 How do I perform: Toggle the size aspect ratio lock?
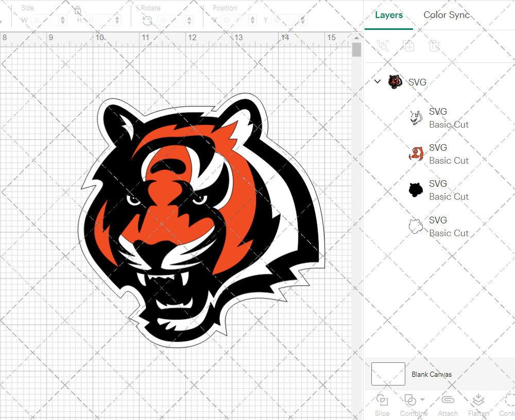coord(78,11)
